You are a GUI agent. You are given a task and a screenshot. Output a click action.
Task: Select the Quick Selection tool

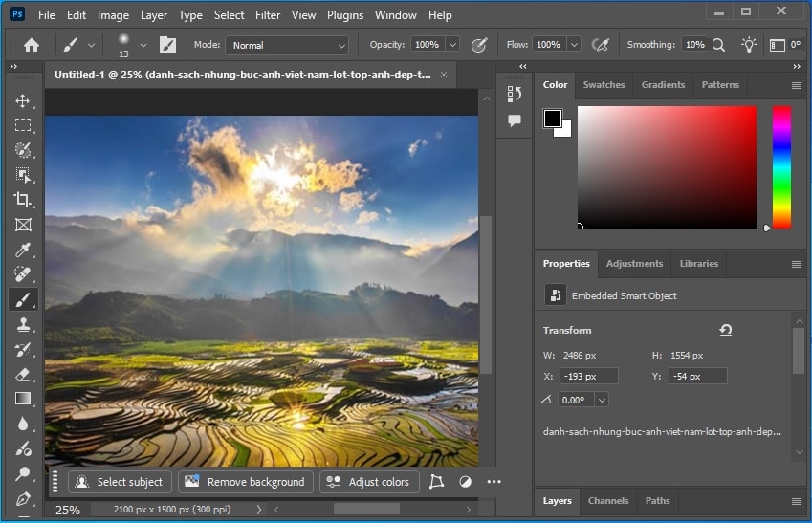tap(23, 150)
